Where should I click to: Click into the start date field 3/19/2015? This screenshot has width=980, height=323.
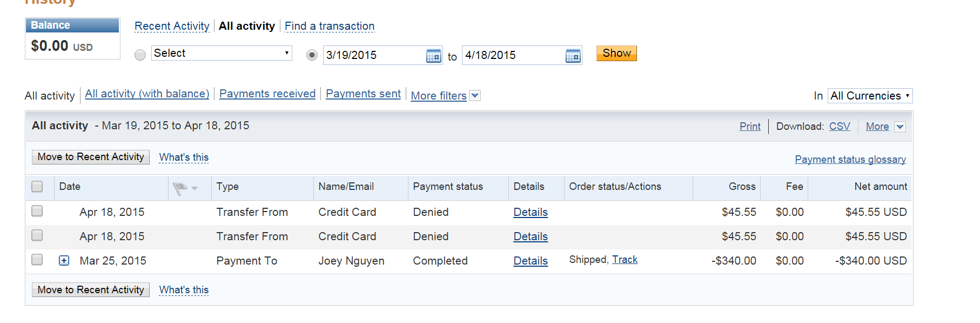[x=373, y=55]
